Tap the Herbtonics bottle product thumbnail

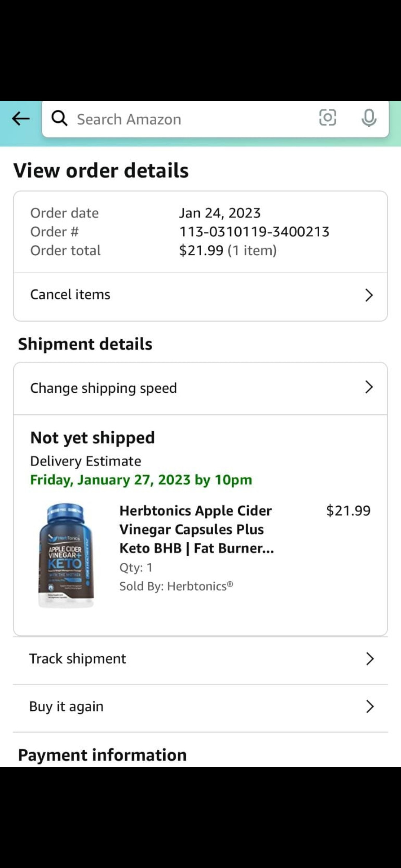(x=66, y=555)
